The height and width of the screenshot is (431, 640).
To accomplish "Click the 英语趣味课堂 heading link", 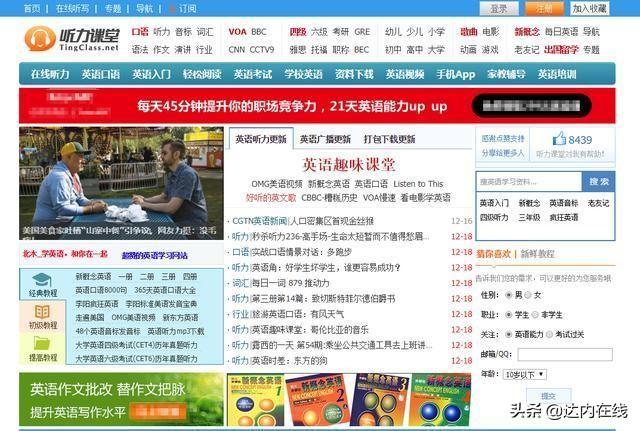I will pos(349,164).
